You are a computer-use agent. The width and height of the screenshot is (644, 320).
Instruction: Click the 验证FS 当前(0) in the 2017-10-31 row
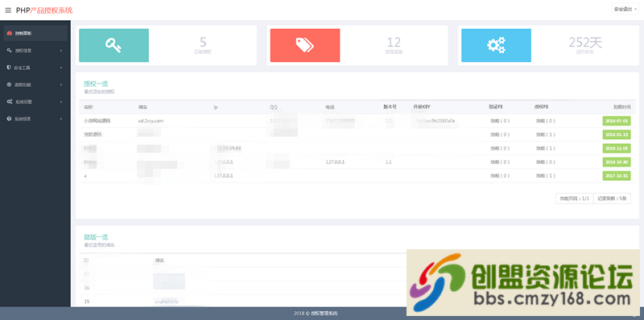(499, 176)
